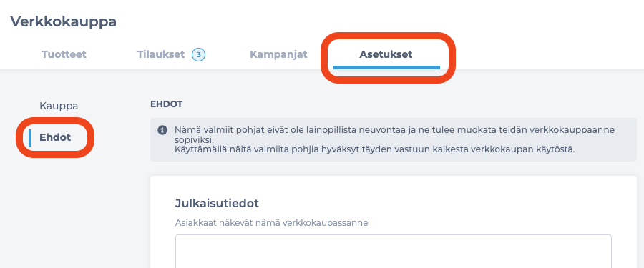The image size is (644, 268).
Task: Click the 'Asiakkaat näkevät nämä verkkokaupassanne' hint
Action: (x=271, y=223)
